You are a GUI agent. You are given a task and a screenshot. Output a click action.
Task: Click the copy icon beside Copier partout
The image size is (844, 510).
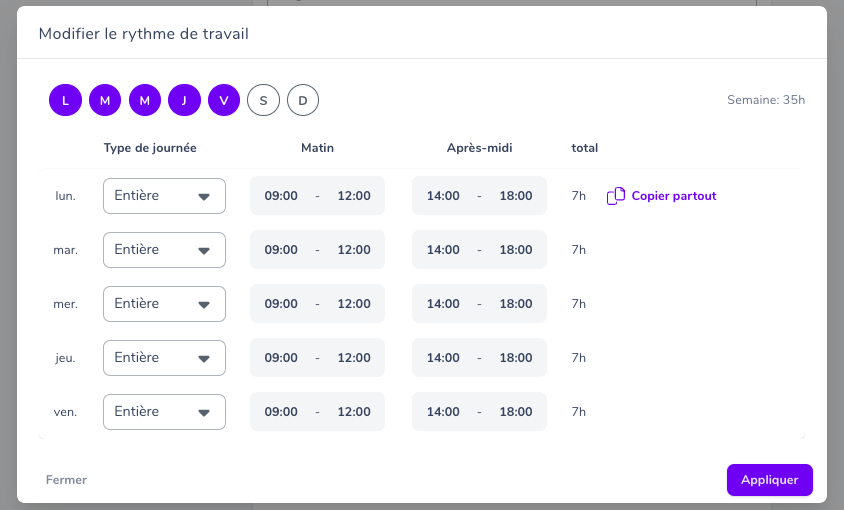[616, 196]
